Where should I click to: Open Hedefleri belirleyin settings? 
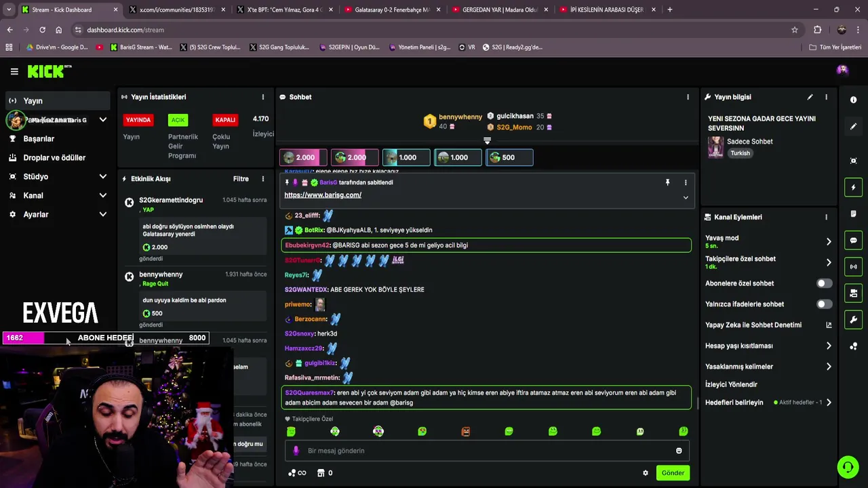pos(768,403)
